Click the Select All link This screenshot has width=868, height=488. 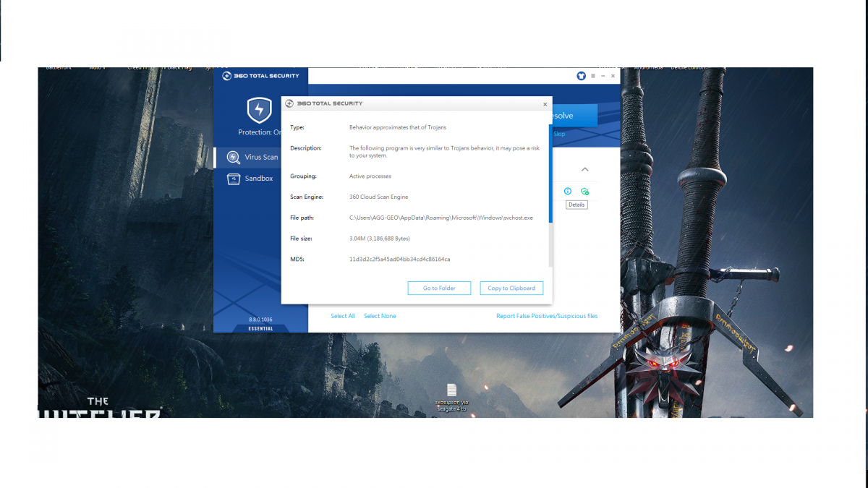click(x=343, y=316)
